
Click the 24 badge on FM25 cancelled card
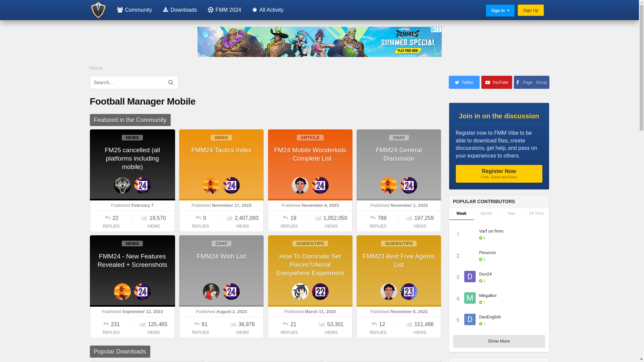143,185
